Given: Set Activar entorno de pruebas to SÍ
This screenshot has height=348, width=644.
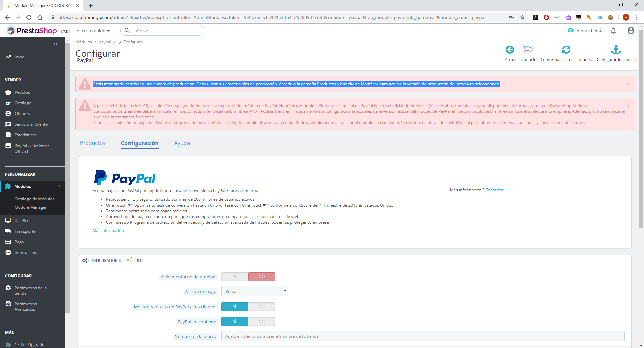Looking at the screenshot, I should (x=235, y=277).
